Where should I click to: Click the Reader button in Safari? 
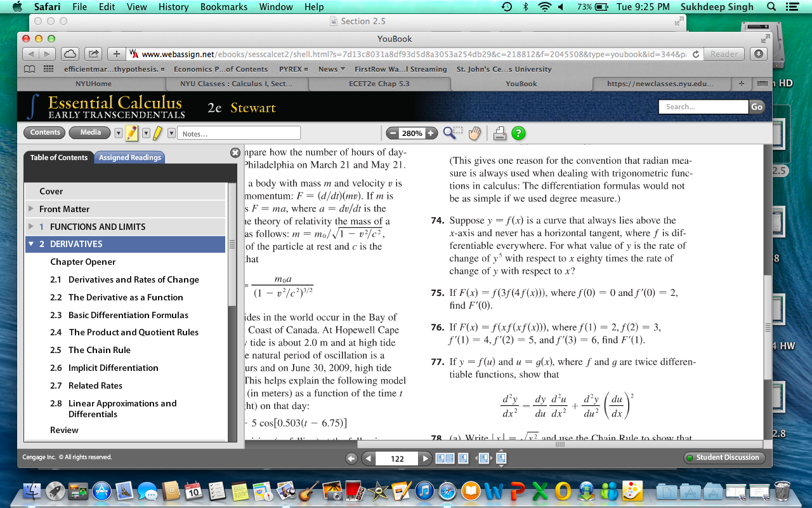[x=724, y=54]
